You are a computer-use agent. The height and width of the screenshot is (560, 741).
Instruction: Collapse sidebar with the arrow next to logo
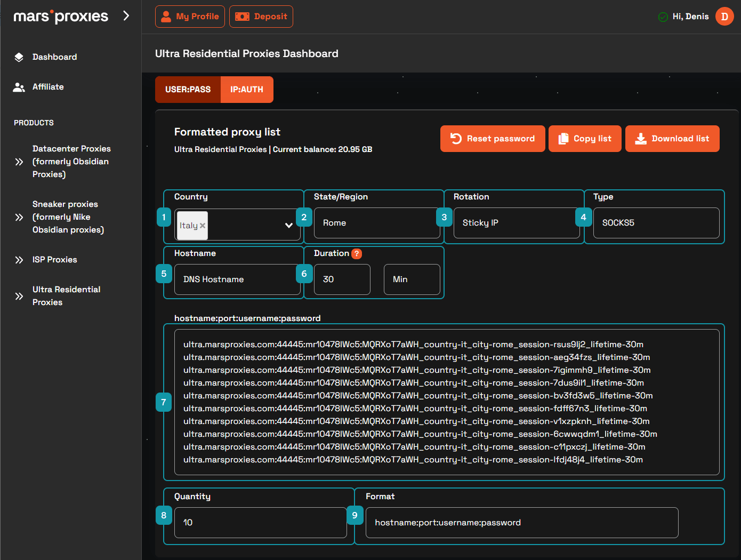click(x=126, y=15)
